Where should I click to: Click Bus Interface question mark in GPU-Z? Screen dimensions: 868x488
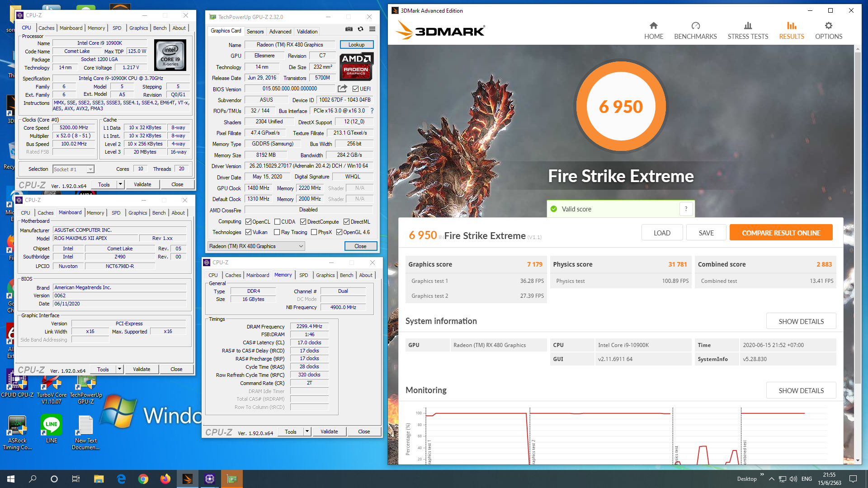[372, 111]
